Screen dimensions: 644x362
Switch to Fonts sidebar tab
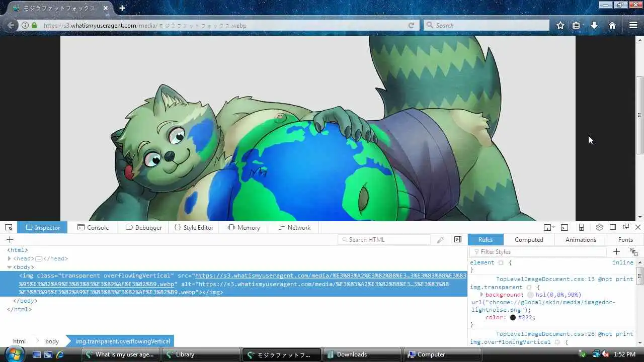click(x=625, y=240)
